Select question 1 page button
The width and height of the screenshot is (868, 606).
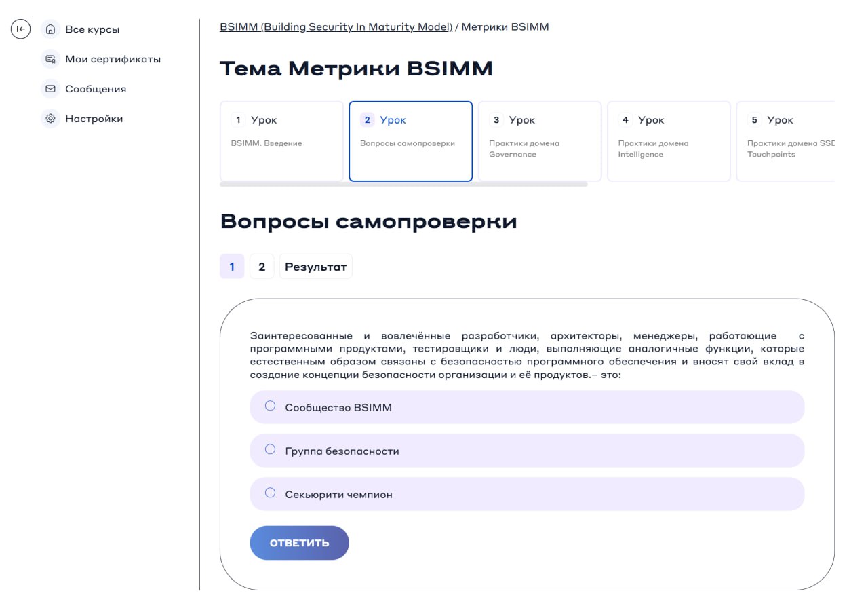pyautogui.click(x=232, y=267)
